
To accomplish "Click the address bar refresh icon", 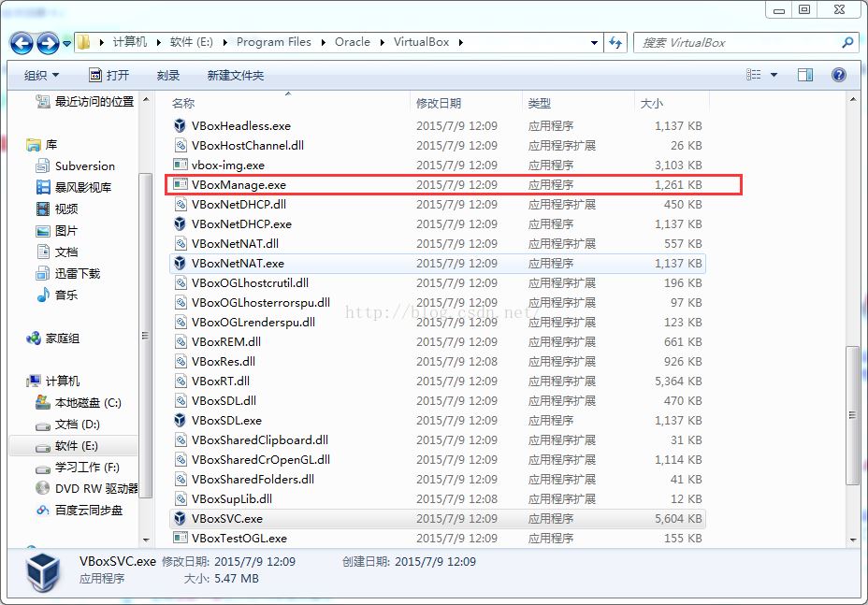I will click(615, 43).
